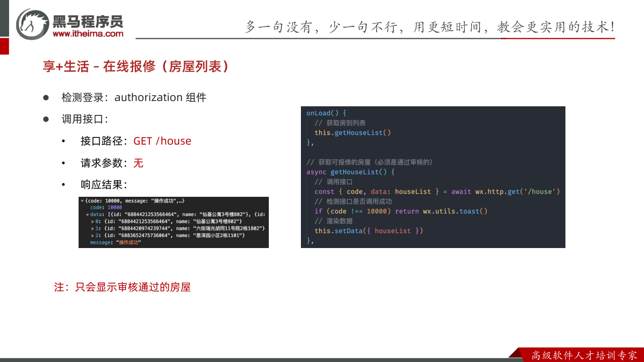Click the bullet dot before 检测登录

coord(46,97)
